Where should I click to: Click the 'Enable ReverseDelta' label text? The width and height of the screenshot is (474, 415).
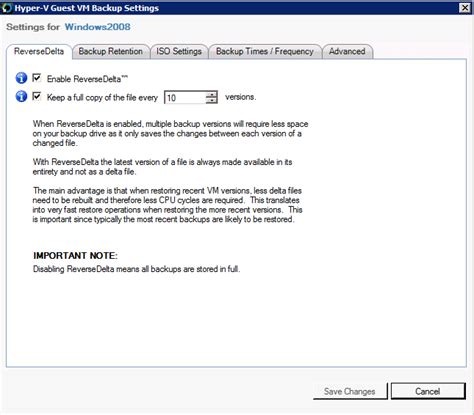click(x=87, y=79)
